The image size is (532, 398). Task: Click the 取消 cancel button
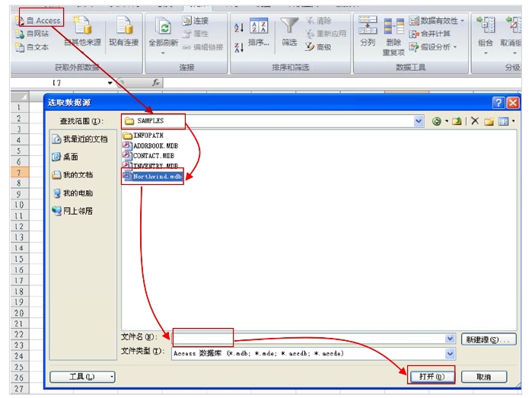(x=484, y=377)
